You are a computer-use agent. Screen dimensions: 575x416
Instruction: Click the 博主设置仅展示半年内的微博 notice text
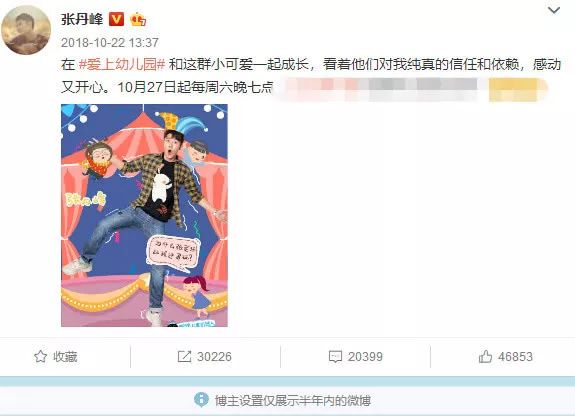pos(293,400)
